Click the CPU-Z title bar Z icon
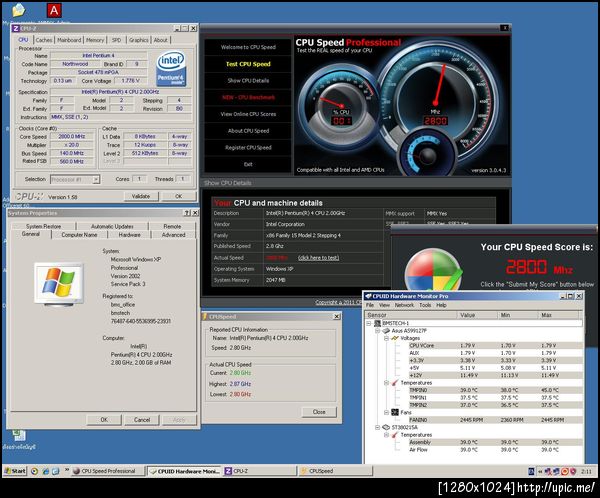Screen dimensions: 600x498 (x=16, y=29)
